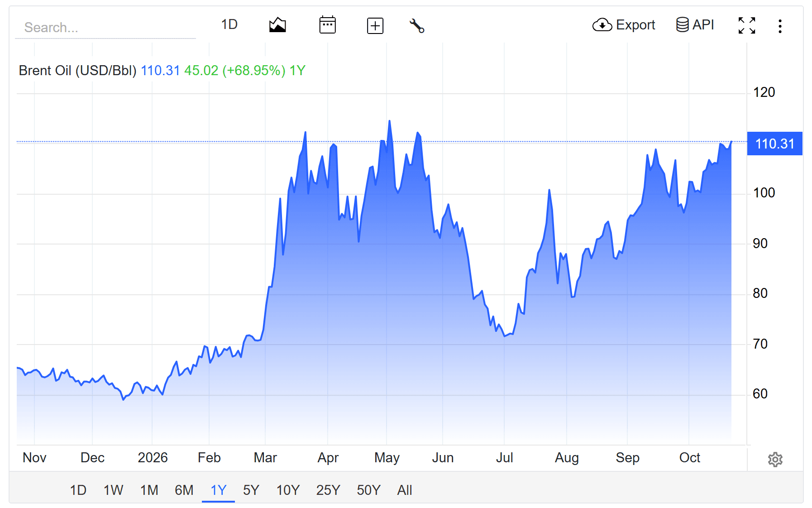The height and width of the screenshot is (508, 812).
Task: Select the All range tab
Action: pyautogui.click(x=405, y=490)
